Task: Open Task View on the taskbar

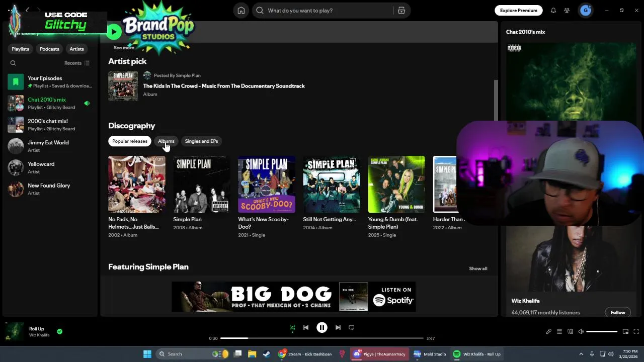Action: [238, 354]
